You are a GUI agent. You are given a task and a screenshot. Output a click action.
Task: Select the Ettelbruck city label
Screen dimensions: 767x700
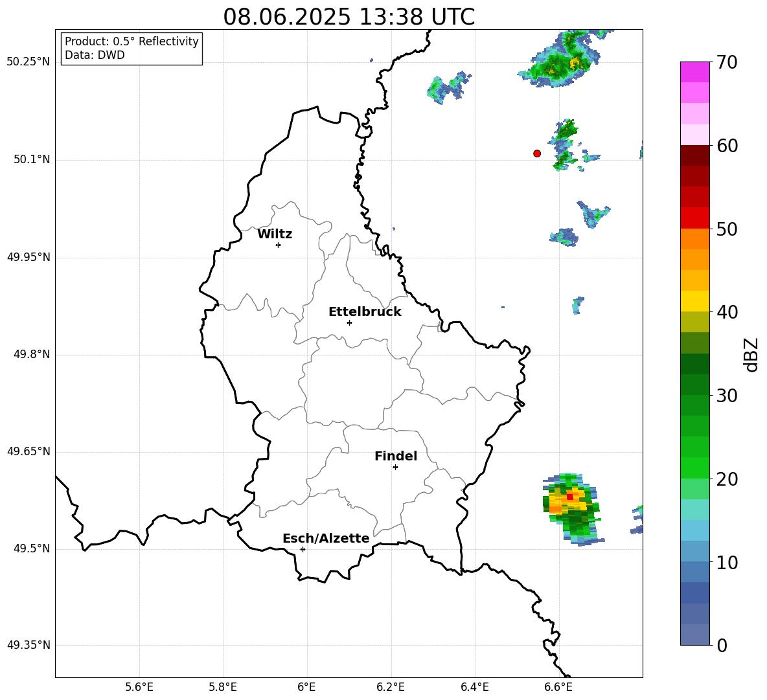(x=365, y=312)
